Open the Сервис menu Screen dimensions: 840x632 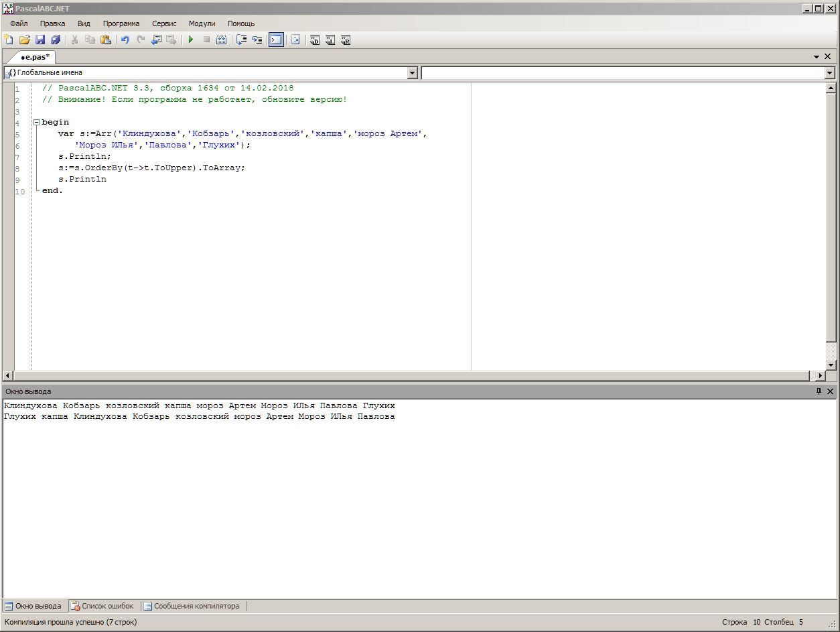(164, 23)
